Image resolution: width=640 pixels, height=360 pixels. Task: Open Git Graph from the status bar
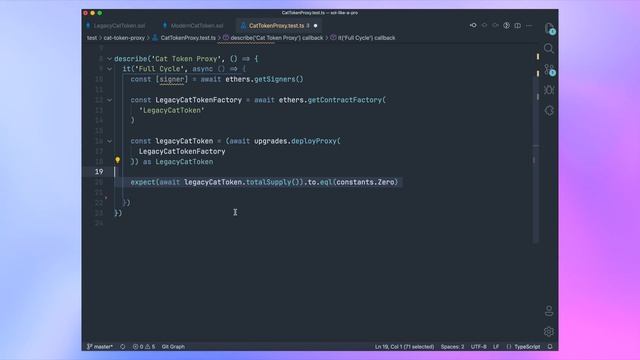173,347
